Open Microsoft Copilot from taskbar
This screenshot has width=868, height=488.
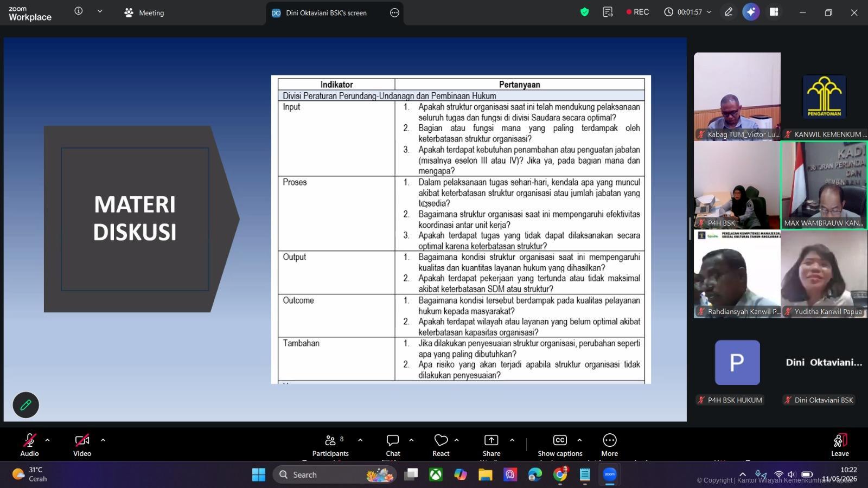pos(461,474)
